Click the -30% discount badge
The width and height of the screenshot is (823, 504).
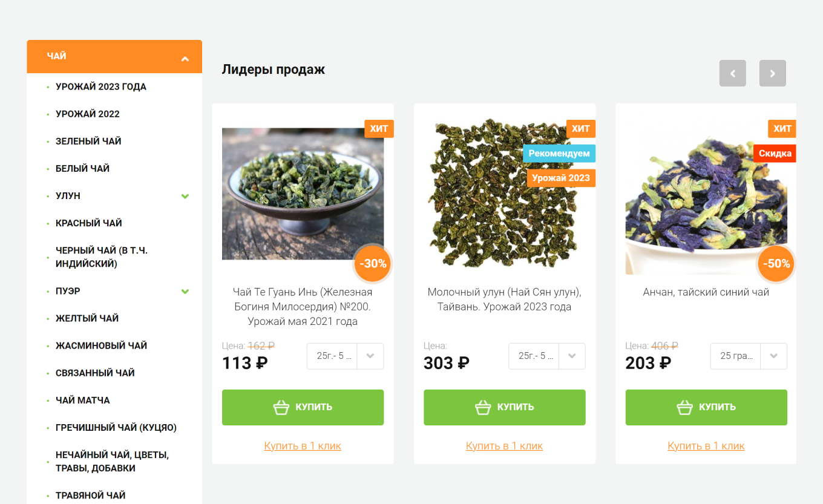coord(373,264)
